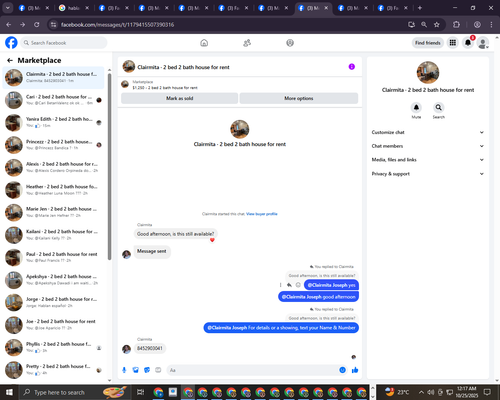Navigate back in the browser
500x400 pixels.
coord(9,24)
